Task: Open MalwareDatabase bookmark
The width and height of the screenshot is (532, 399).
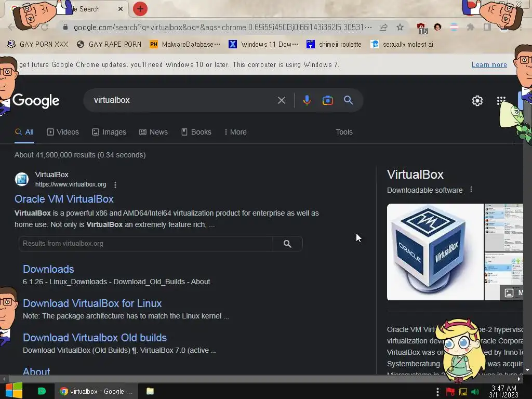Action: 185,45
